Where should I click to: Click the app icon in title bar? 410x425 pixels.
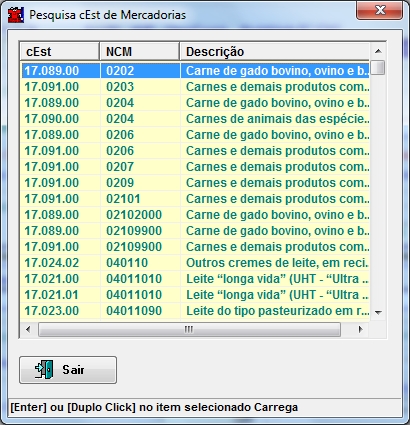click(x=16, y=15)
